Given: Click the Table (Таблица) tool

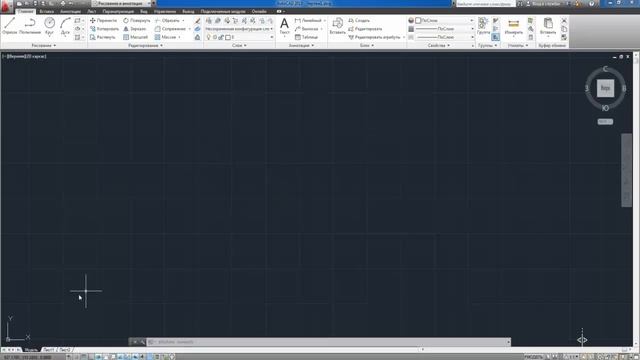Looking at the screenshot, I should click(307, 37).
